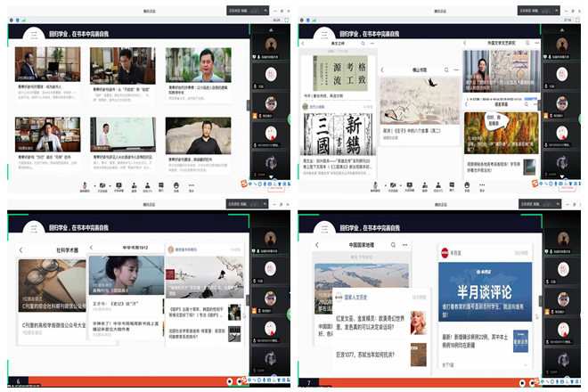Expand audio options arrow in six-lecture-video meeting window
Screen dimensions: 588x392
93,185
